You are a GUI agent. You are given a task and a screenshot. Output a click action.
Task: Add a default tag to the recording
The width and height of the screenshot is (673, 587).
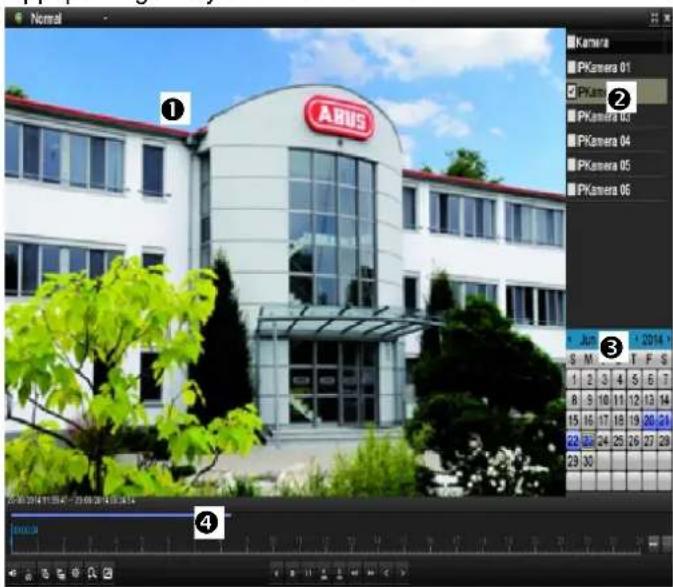45,574
